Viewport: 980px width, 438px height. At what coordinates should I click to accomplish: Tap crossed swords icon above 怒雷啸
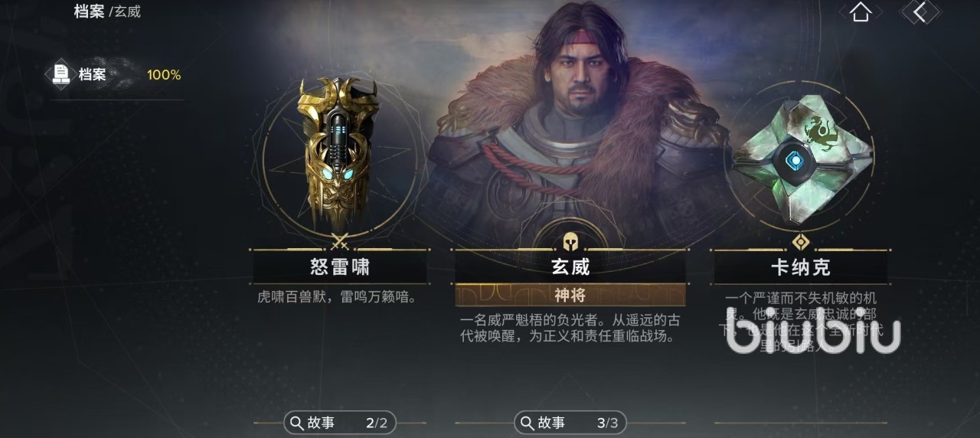coord(341,243)
